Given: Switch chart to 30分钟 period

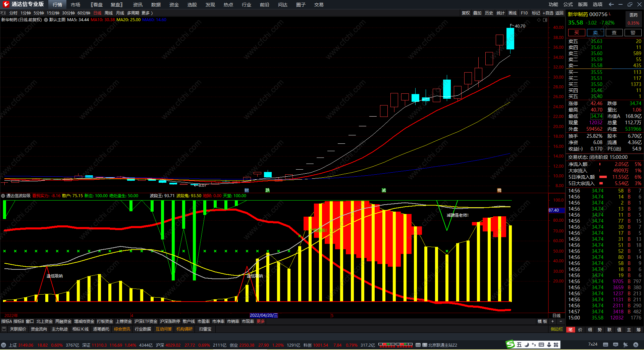Looking at the screenshot, I should coord(68,13).
